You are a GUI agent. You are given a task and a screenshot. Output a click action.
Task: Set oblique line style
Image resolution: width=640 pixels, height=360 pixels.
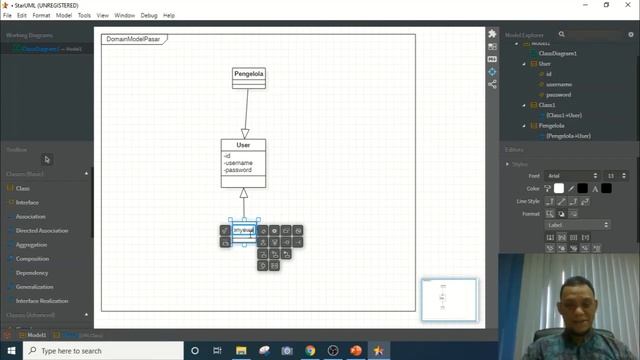click(x=562, y=201)
